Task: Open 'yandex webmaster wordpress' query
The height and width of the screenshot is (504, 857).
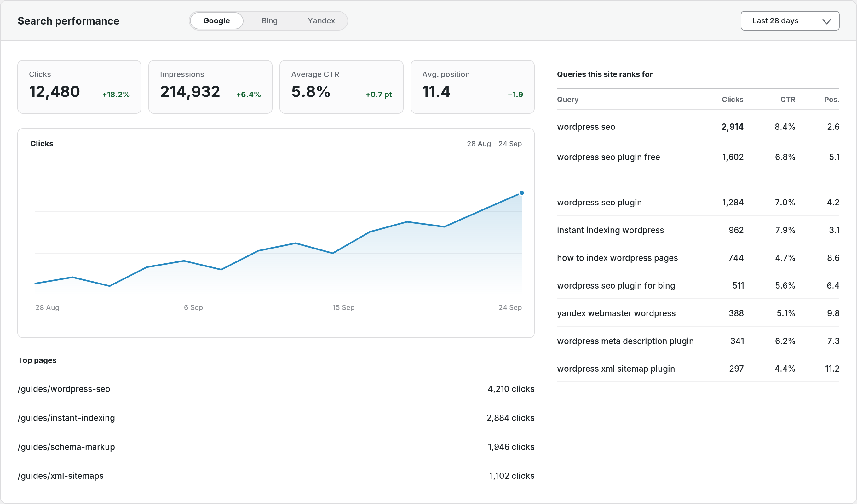Action: coord(698,313)
